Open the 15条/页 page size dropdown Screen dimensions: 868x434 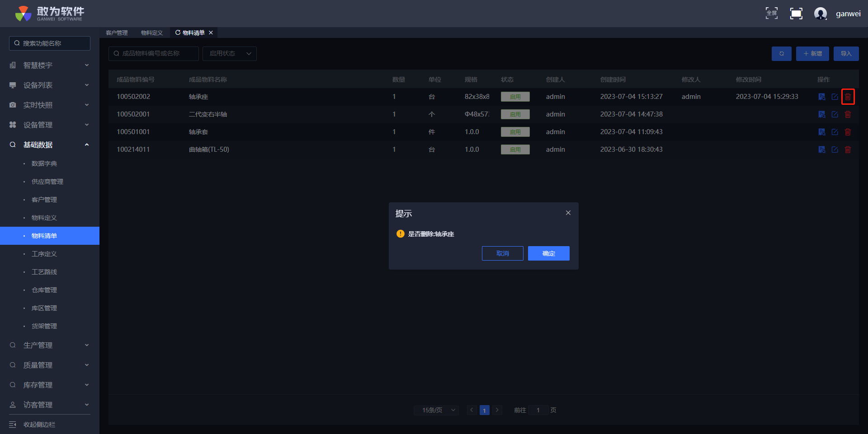(x=436, y=410)
